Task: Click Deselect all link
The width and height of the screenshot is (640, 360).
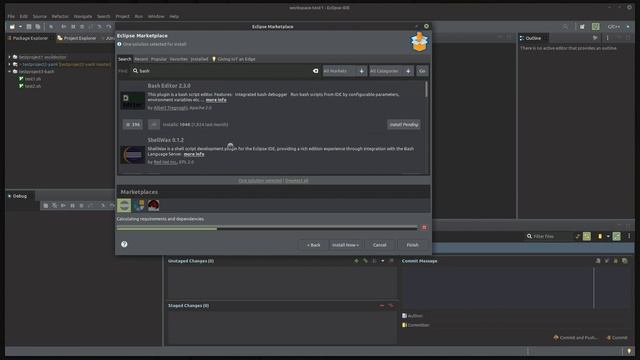Action: click(297, 180)
